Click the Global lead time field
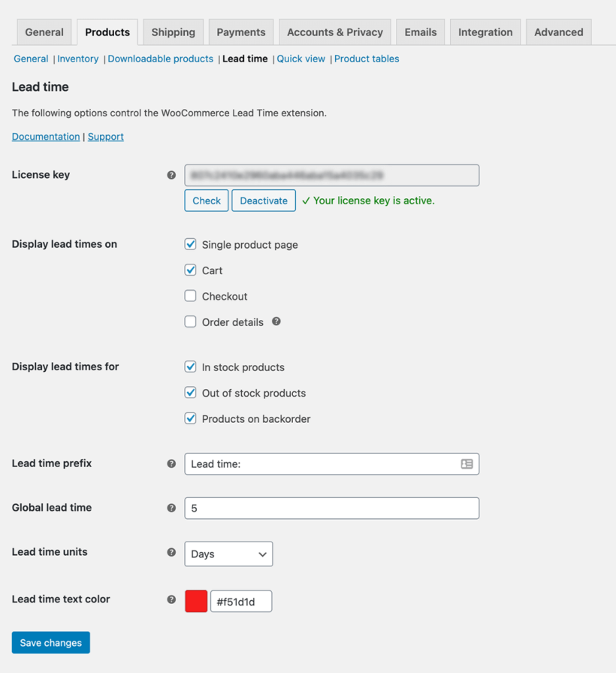 [332, 509]
